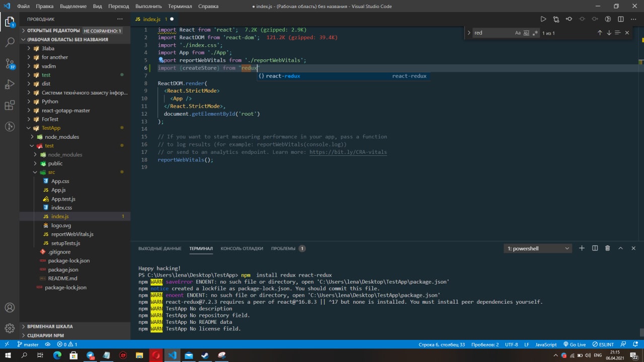Open the Explorer view in the activity bar
Image resolution: width=644 pixels, height=362 pixels.
[10, 22]
